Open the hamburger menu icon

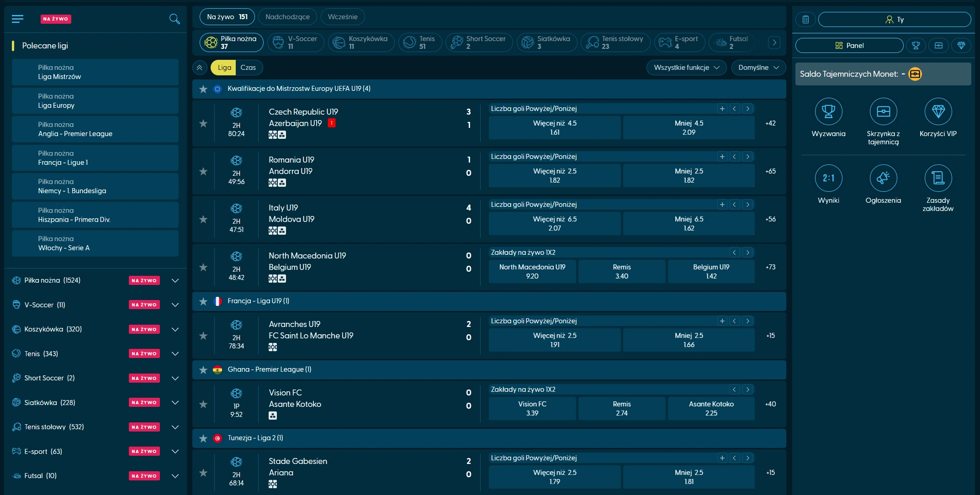17,19
